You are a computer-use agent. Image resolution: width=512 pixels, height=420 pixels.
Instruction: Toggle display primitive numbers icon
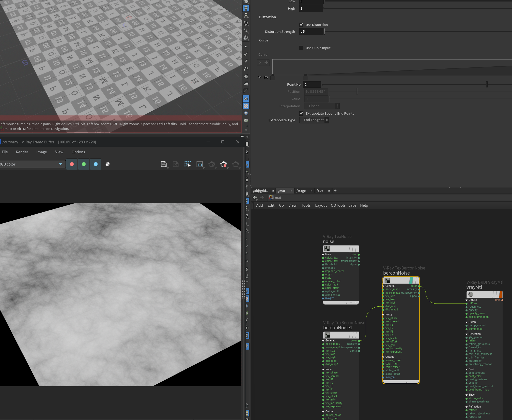pyautogui.click(x=246, y=83)
